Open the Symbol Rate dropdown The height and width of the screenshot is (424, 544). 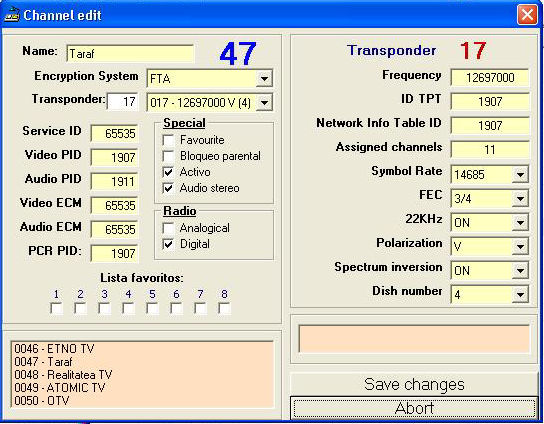tap(520, 174)
